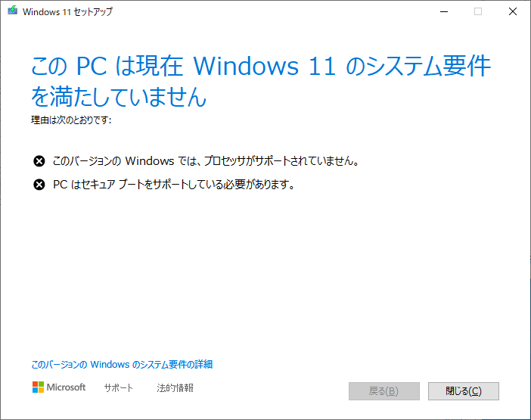The height and width of the screenshot is (420, 531).
Task: Open the 法的情報 link
Action: [175, 387]
